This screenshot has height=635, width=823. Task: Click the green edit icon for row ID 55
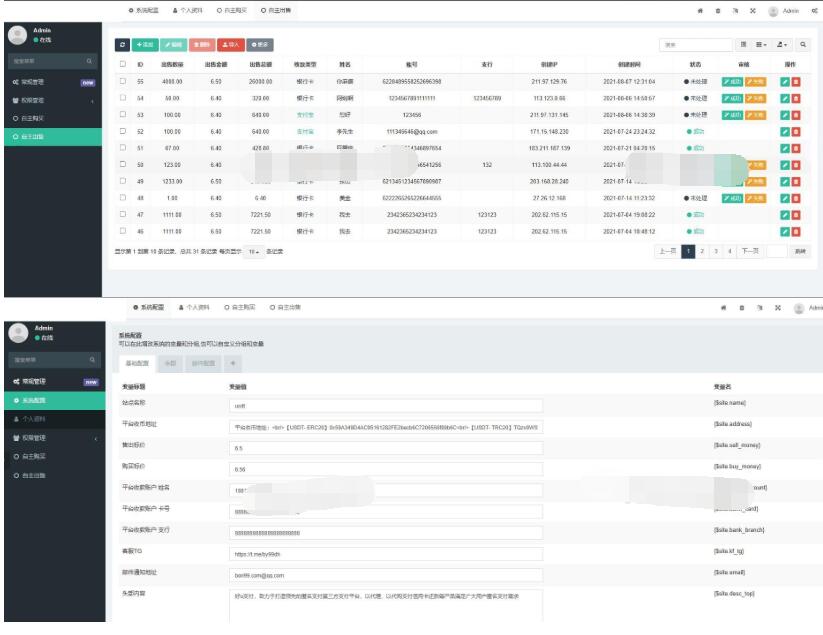click(784, 81)
